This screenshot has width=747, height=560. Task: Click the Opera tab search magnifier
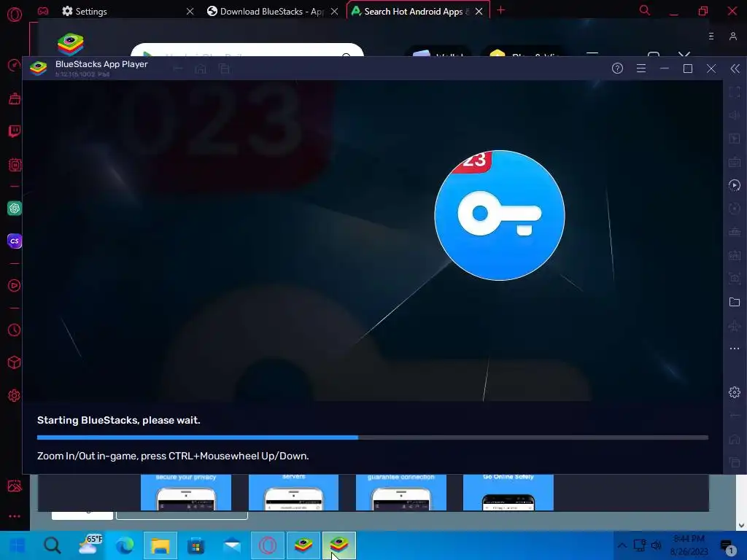coord(645,10)
